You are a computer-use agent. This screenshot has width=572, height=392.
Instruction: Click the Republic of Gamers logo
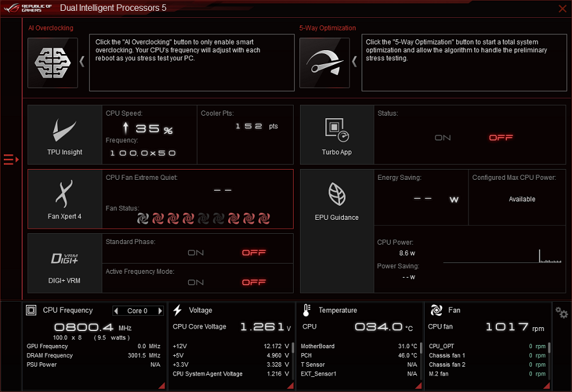pyautogui.click(x=28, y=8)
